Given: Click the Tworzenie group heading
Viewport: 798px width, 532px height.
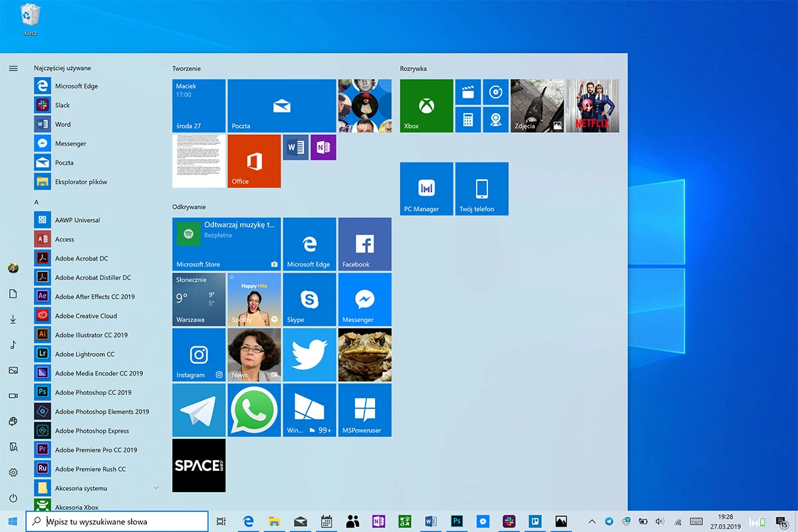Looking at the screenshot, I should (186, 68).
